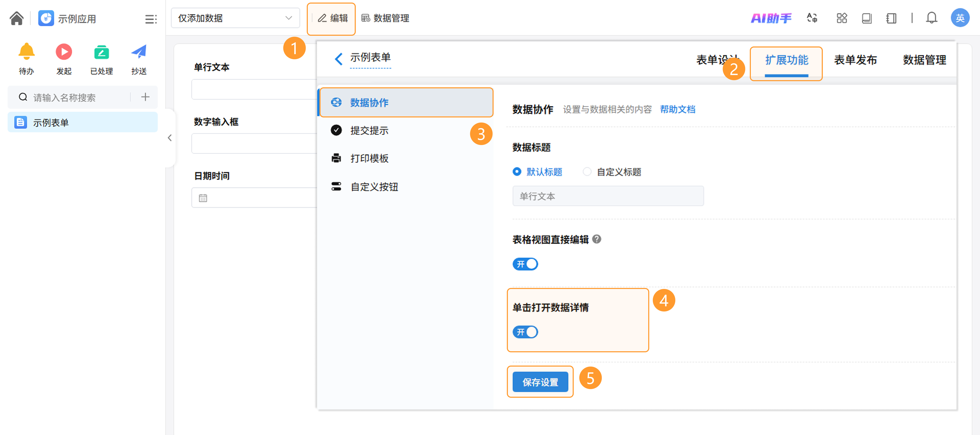Go back using the arrow beside 示例表单
This screenshot has height=435, width=980.
tap(338, 59)
